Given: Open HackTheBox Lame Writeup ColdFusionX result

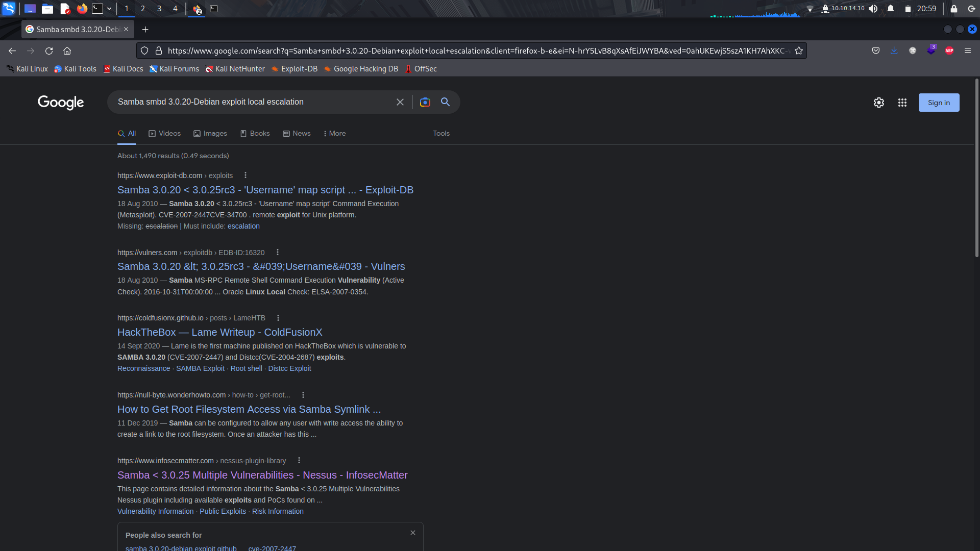Looking at the screenshot, I should pyautogui.click(x=220, y=332).
